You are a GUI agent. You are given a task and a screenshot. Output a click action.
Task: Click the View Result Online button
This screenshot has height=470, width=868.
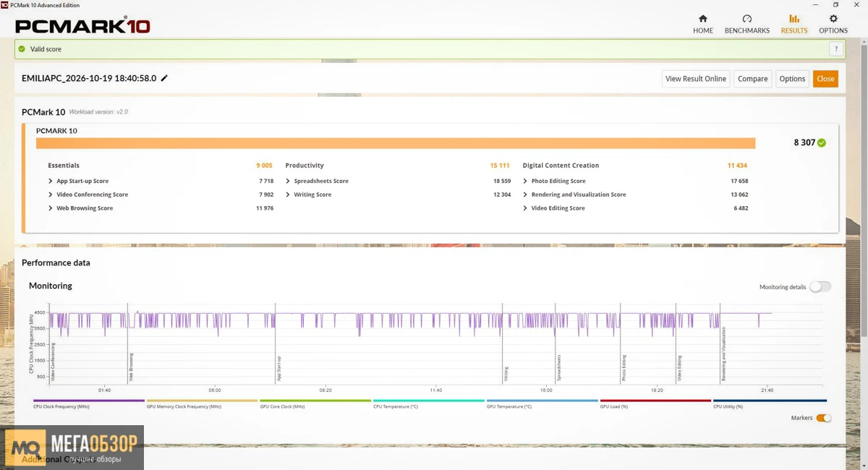[x=696, y=79]
